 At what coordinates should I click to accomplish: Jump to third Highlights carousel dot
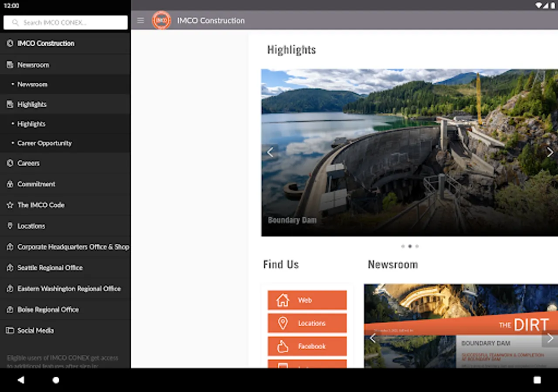coord(417,247)
